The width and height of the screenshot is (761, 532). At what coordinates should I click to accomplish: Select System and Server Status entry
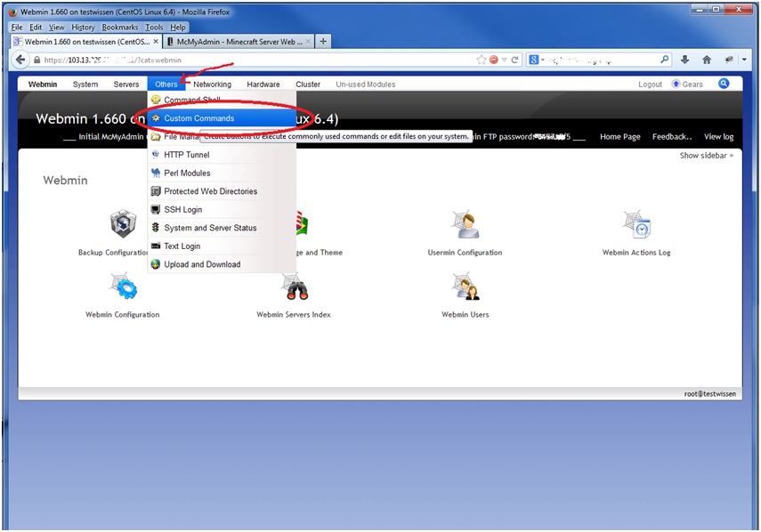point(222,228)
